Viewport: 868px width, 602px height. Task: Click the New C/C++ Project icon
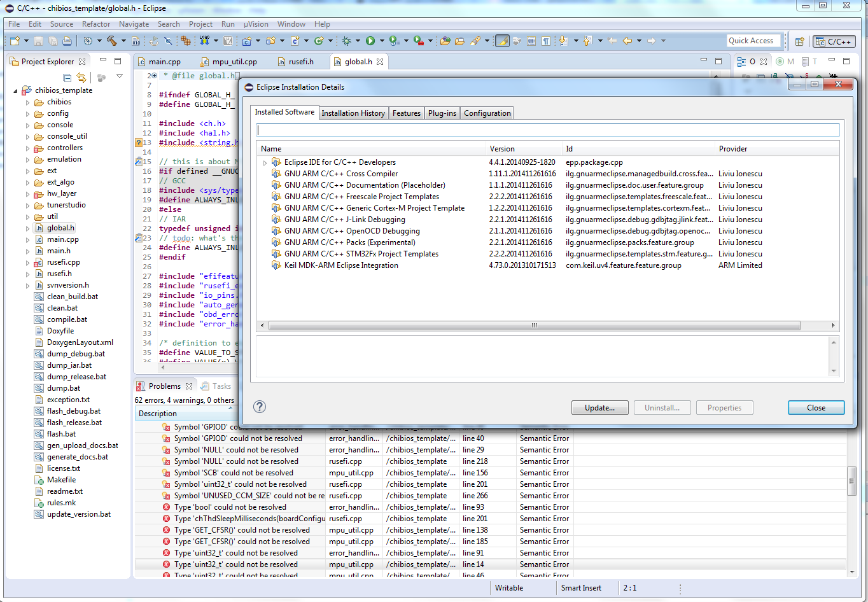pos(246,41)
